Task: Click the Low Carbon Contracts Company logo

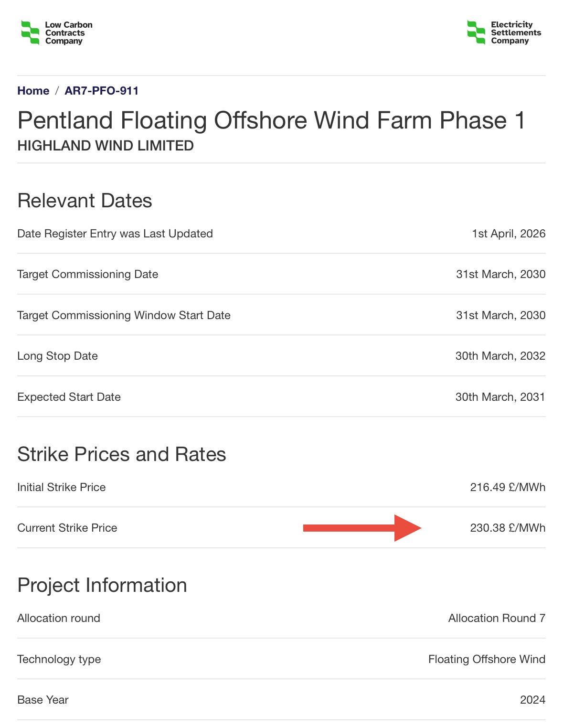Action: coord(57,33)
